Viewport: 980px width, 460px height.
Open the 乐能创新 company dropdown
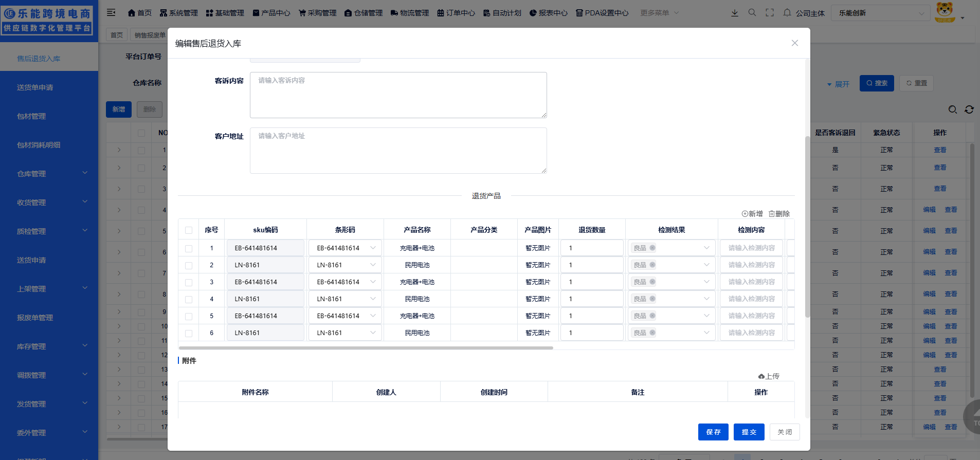coord(881,13)
